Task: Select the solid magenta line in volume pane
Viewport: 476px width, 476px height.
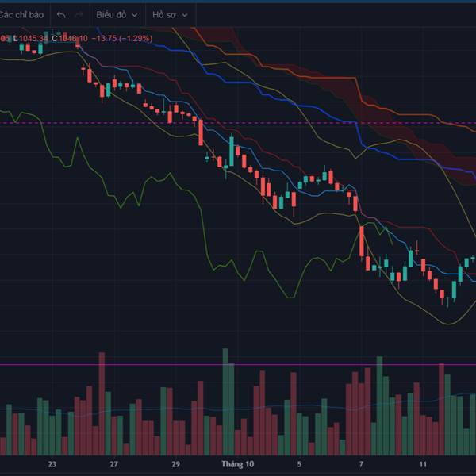Action: [x=238, y=365]
